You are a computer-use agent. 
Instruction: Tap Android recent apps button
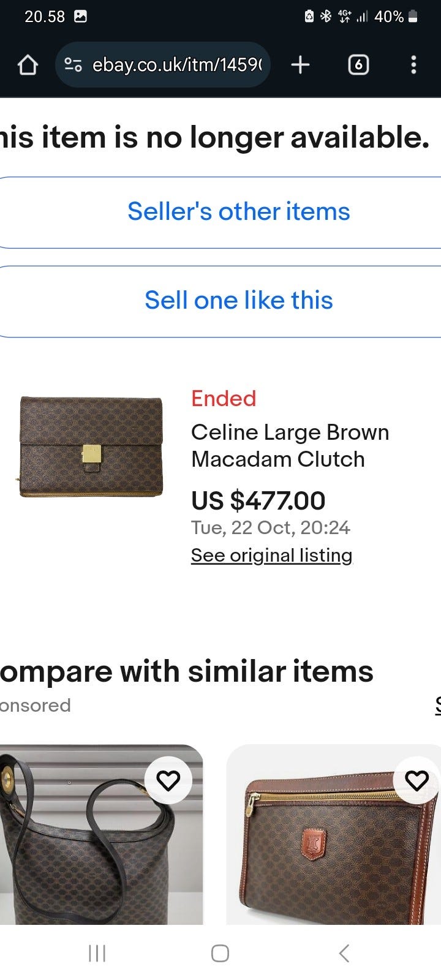pos(97,953)
